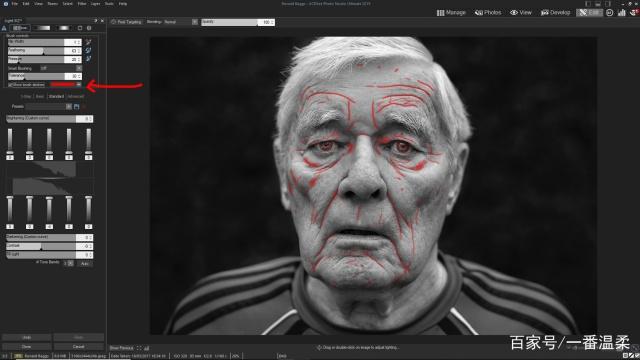Switch to the 1-Step tab
This screenshot has width=640, height=360.
point(26,96)
